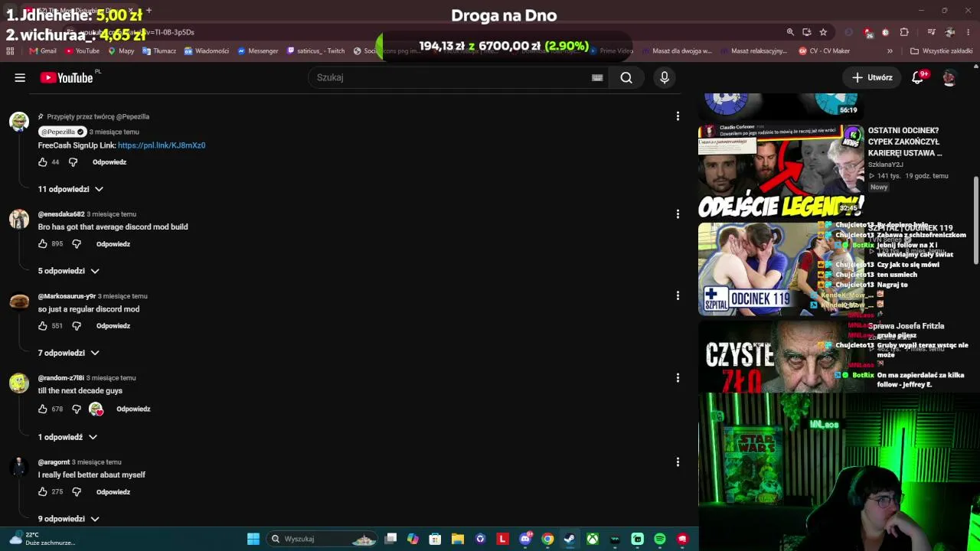Open Steam from the taskbar
This screenshot has height=551, width=980.
pyautogui.click(x=570, y=539)
